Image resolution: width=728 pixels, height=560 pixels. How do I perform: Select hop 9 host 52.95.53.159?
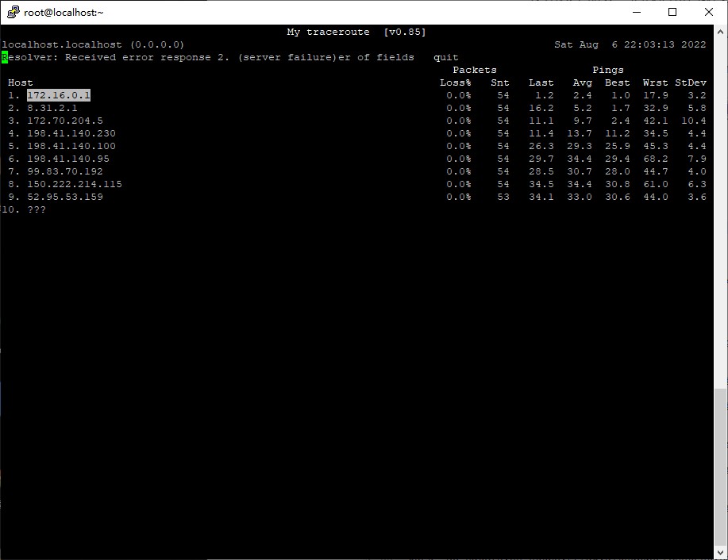[65, 197]
